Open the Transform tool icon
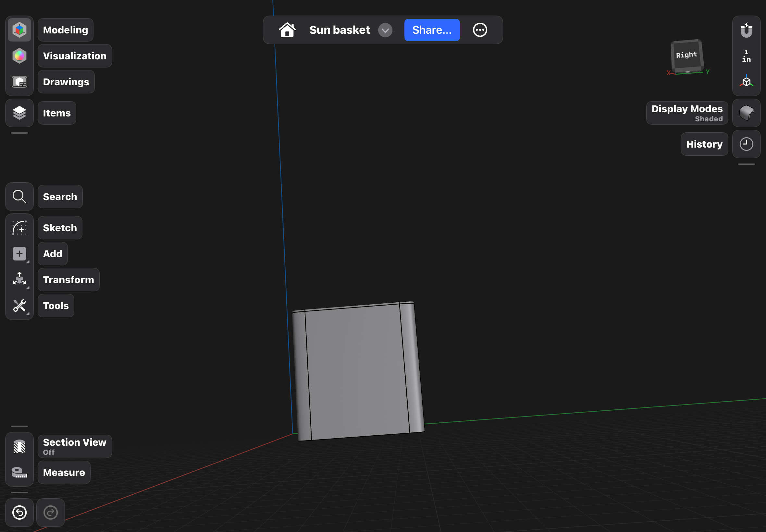The height and width of the screenshot is (532, 766). pyautogui.click(x=19, y=280)
